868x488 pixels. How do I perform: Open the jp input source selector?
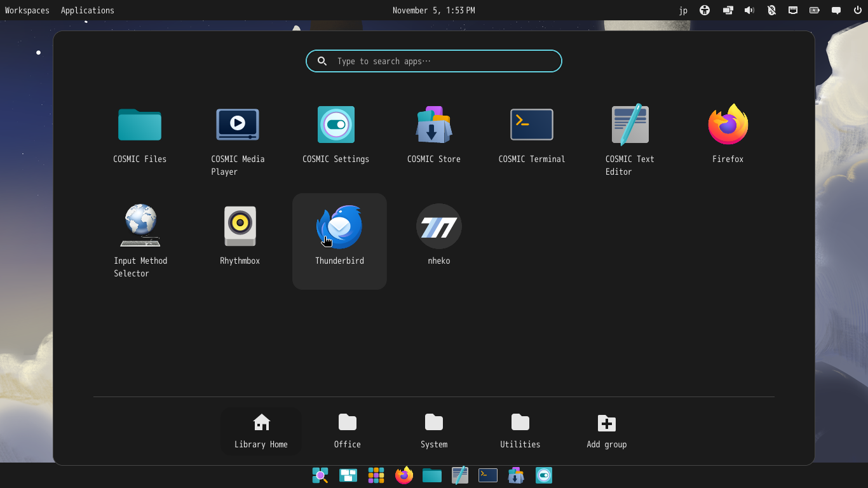click(x=683, y=10)
